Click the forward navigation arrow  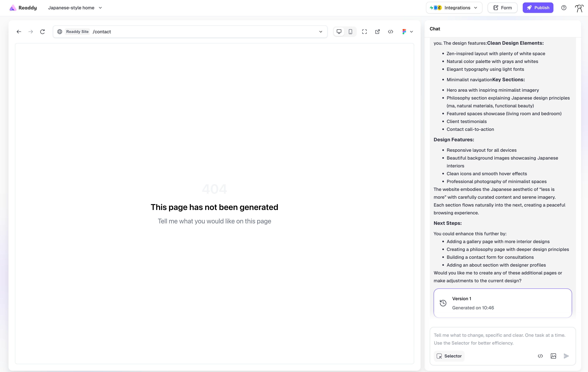coord(31,31)
